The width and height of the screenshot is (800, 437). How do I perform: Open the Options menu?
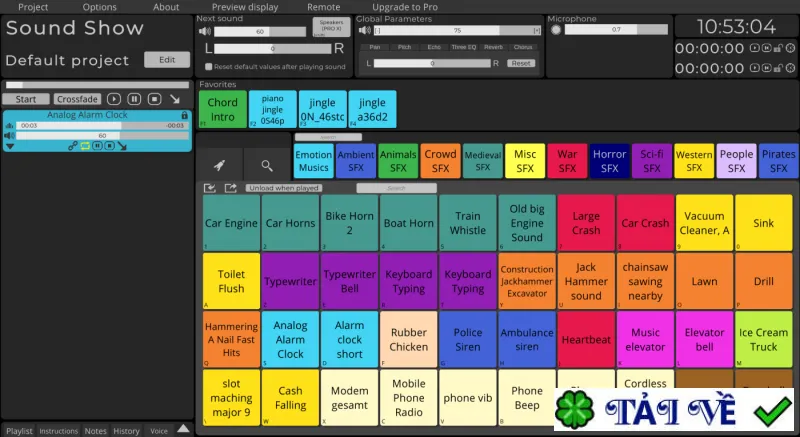pos(99,7)
